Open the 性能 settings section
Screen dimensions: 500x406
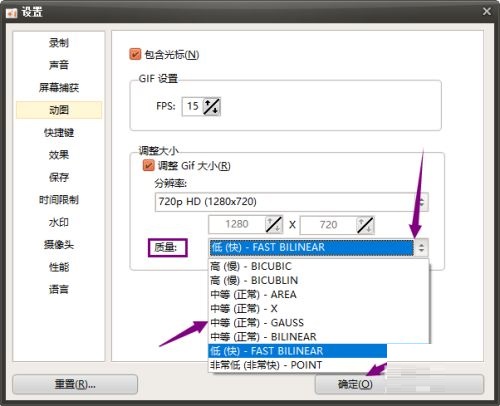point(59,267)
